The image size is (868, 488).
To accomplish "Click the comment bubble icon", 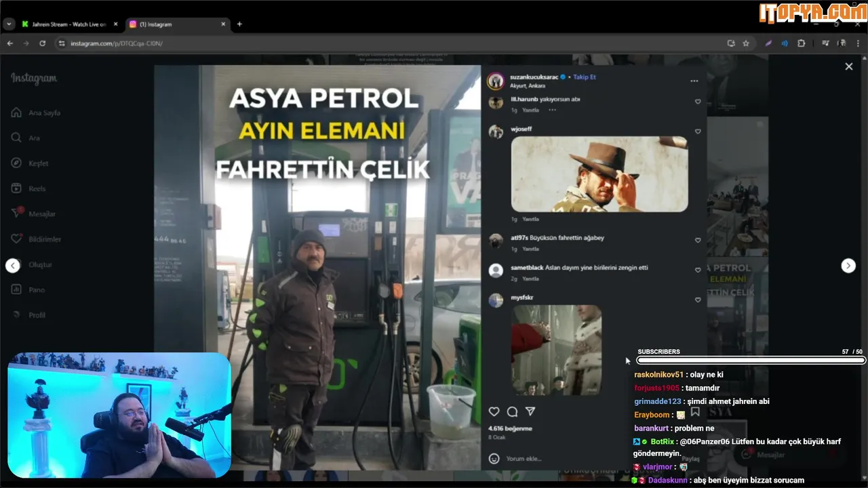I will coord(512,411).
